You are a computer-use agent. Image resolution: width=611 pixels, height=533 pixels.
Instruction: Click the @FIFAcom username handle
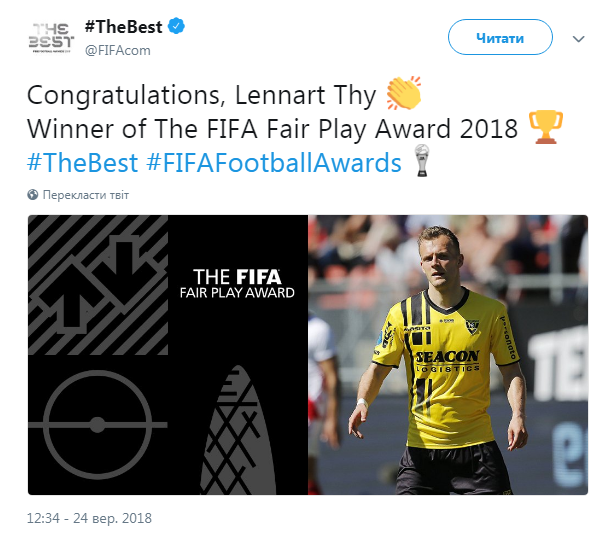click(116, 50)
